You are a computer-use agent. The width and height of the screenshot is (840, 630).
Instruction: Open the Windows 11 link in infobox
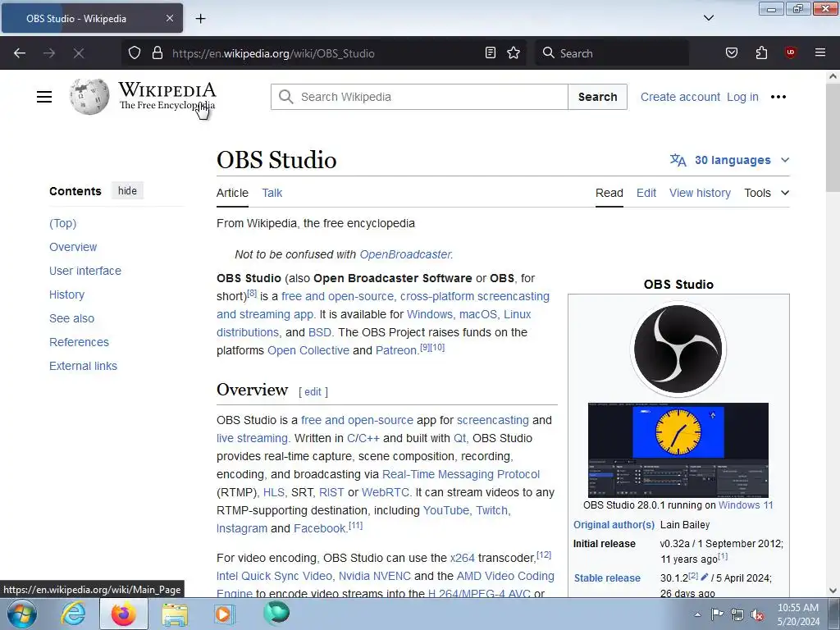746,505
